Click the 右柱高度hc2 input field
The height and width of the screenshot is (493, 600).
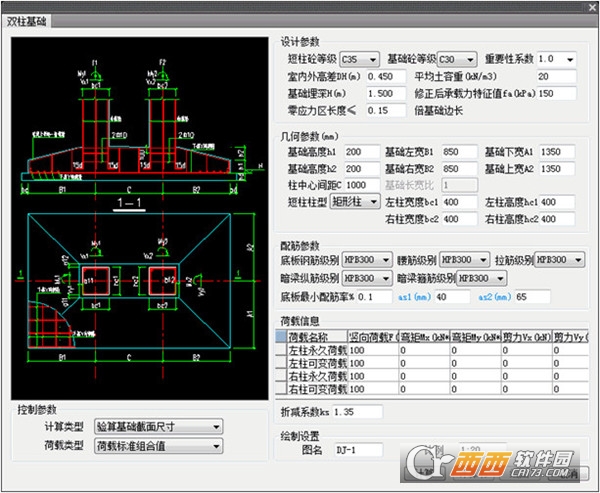[x=557, y=219]
